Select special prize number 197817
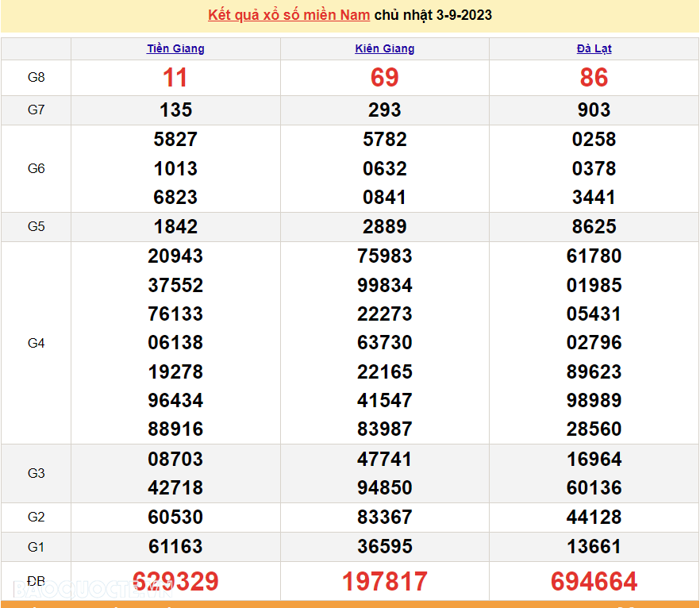The image size is (700, 608). click(x=384, y=582)
